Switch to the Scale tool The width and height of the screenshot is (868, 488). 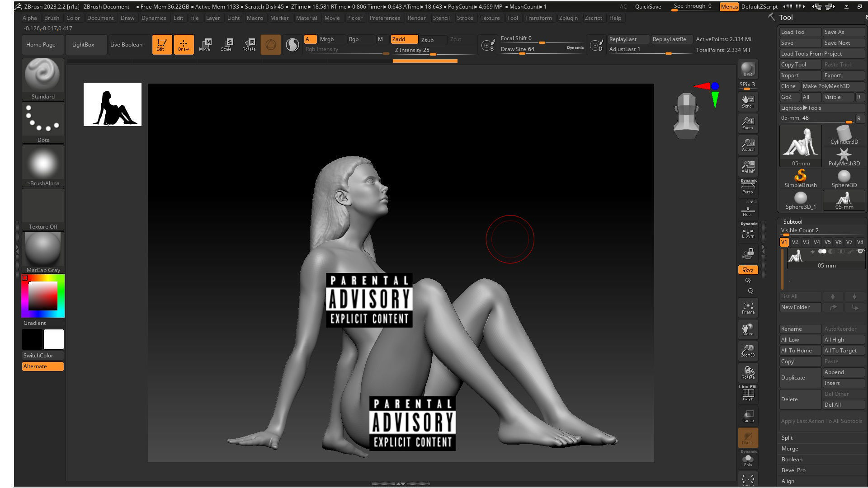tap(226, 44)
